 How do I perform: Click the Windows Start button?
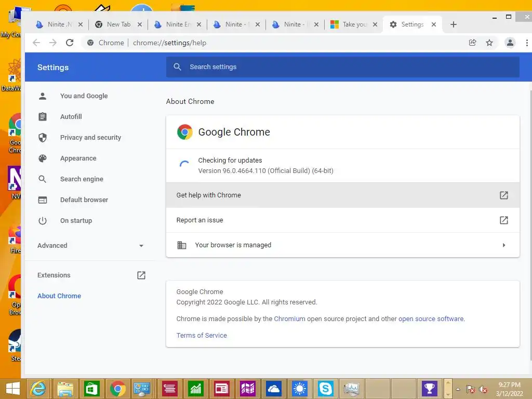click(x=12, y=389)
